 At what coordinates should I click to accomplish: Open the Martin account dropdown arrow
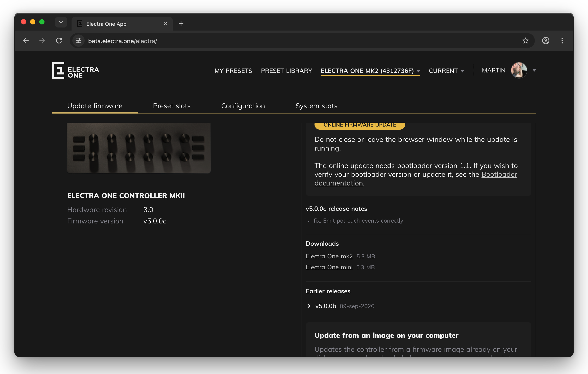(534, 71)
